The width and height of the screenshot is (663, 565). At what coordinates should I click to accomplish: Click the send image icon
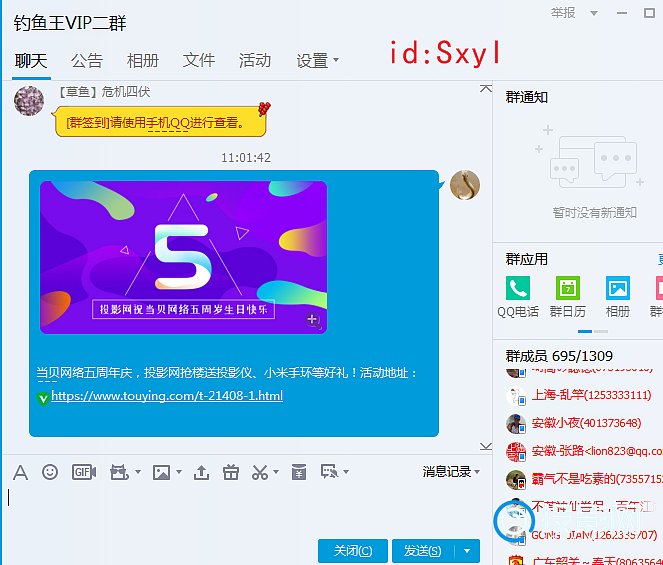(x=162, y=472)
